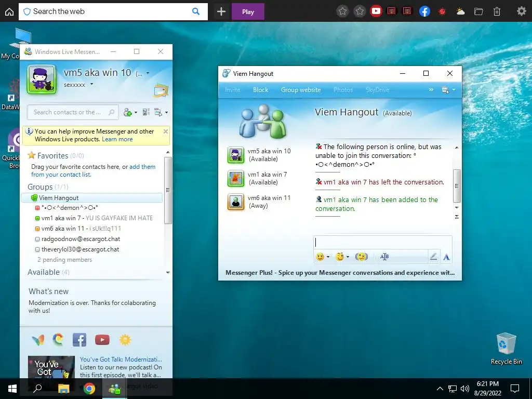Image resolution: width=532 pixels, height=399 pixels.
Task: Click the Search contacts field
Action: [73, 112]
